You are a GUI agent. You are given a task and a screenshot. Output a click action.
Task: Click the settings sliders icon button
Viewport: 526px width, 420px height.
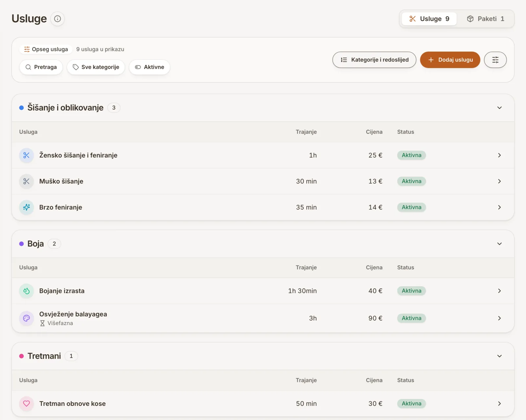click(x=495, y=60)
